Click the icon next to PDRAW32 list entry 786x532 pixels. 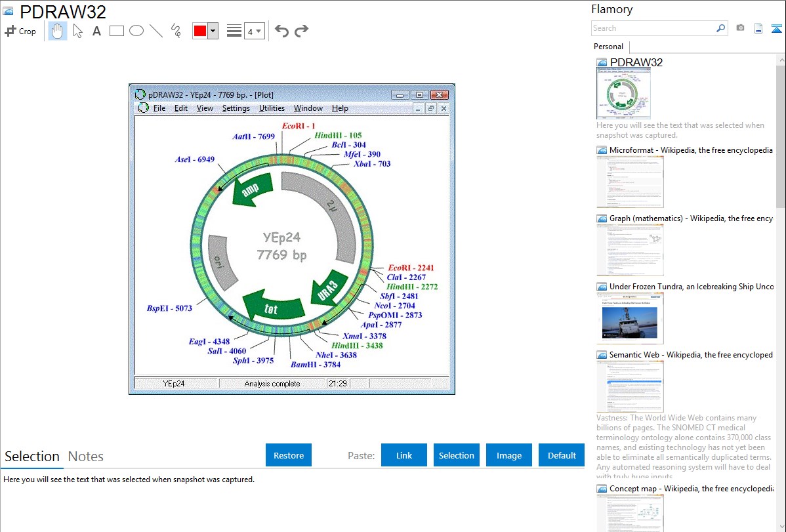tap(602, 63)
